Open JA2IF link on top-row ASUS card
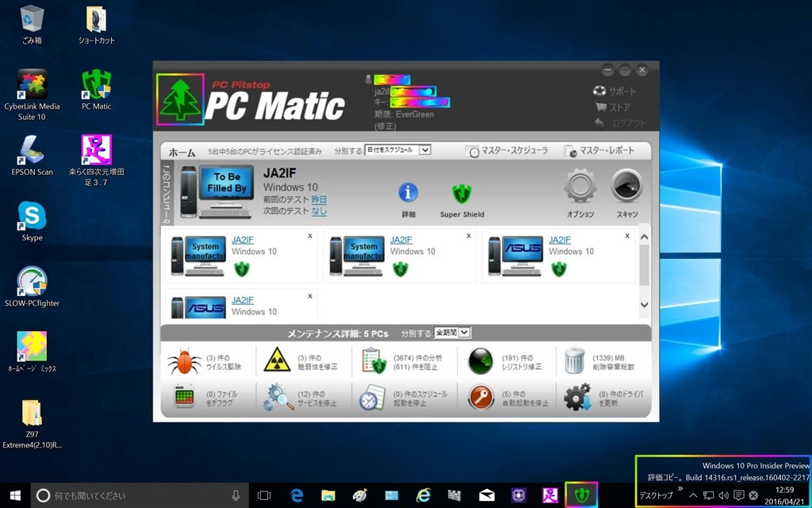Screen dimensions: 812x508 click(x=560, y=240)
